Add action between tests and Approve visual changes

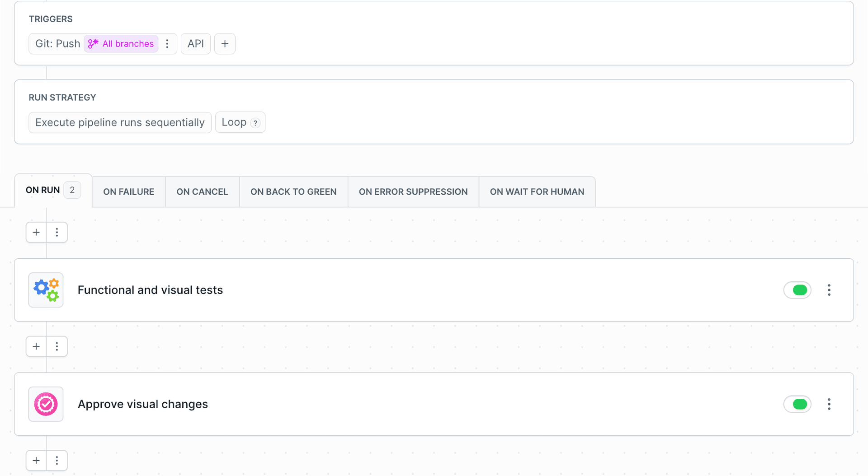(36, 346)
